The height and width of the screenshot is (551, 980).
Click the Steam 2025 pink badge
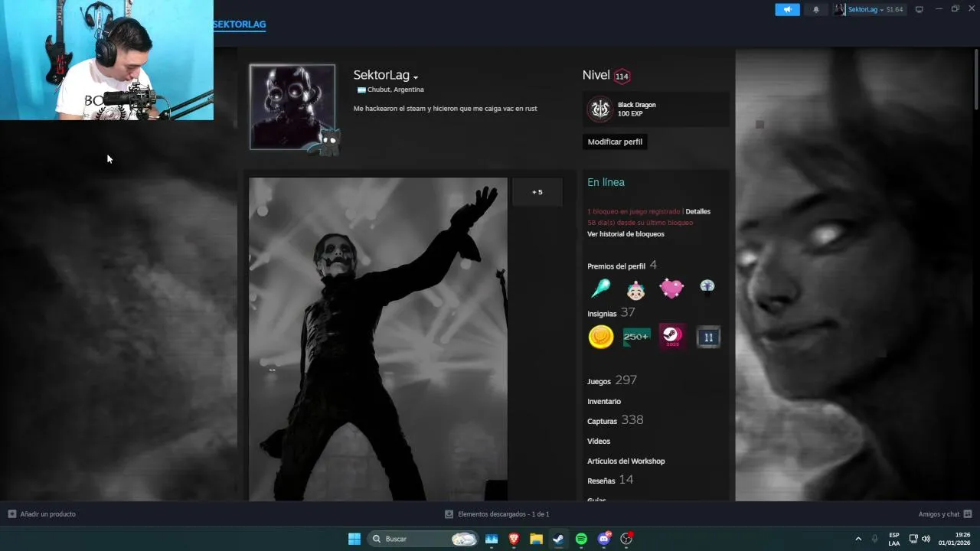tap(672, 337)
